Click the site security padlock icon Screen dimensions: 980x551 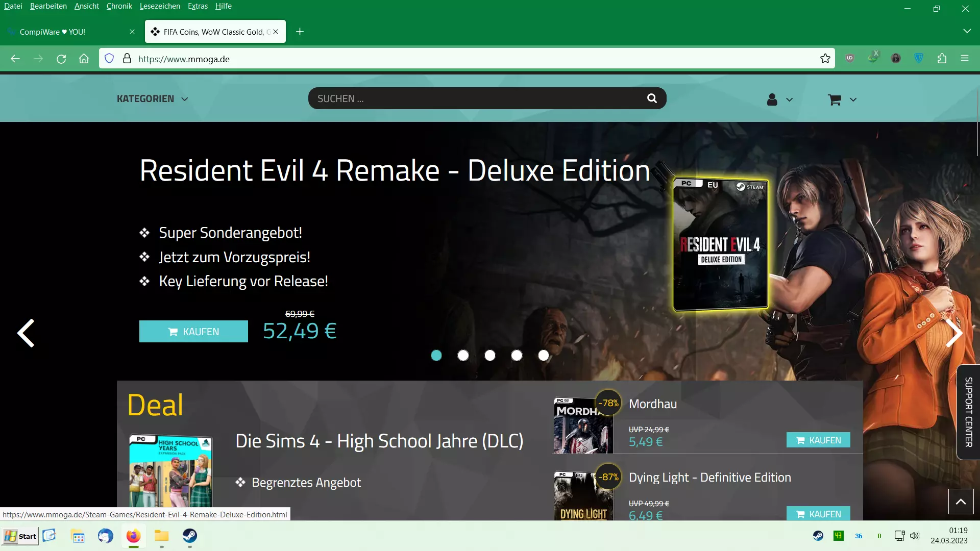pos(127,59)
